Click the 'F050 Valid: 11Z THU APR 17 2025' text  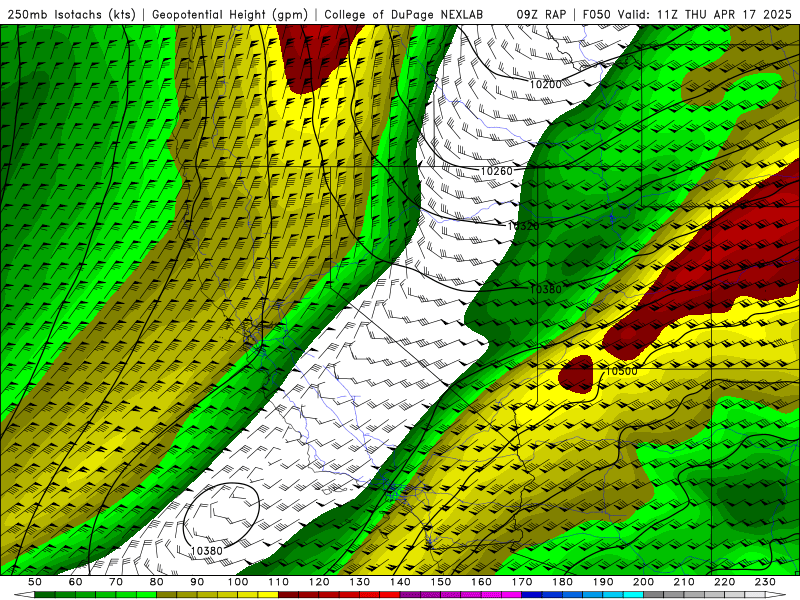point(688,14)
